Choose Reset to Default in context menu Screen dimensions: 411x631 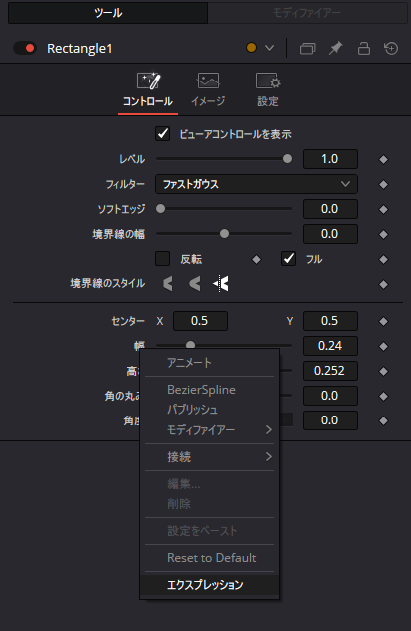click(209, 558)
